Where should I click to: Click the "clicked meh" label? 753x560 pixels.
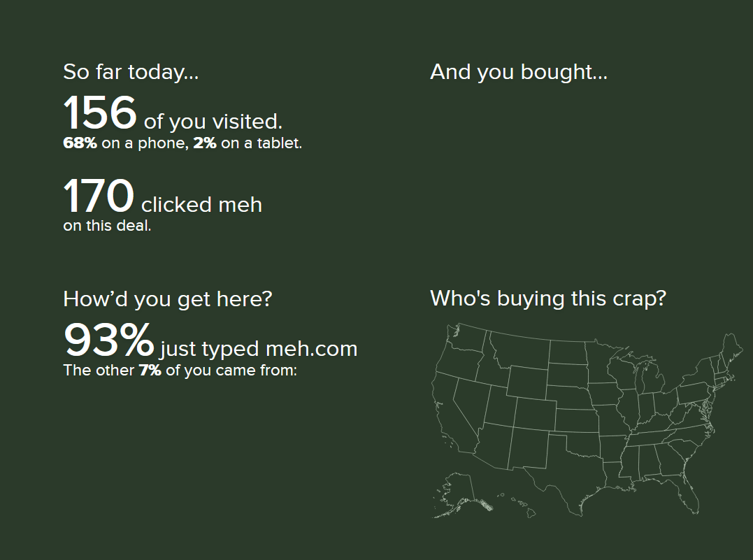(201, 204)
